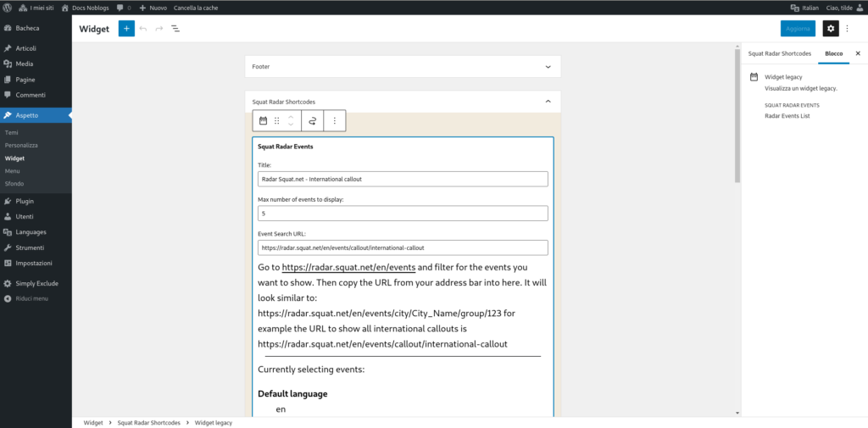Image resolution: width=868 pixels, height=428 pixels.
Task: Click the WordPress logo icon
Action: (8, 8)
